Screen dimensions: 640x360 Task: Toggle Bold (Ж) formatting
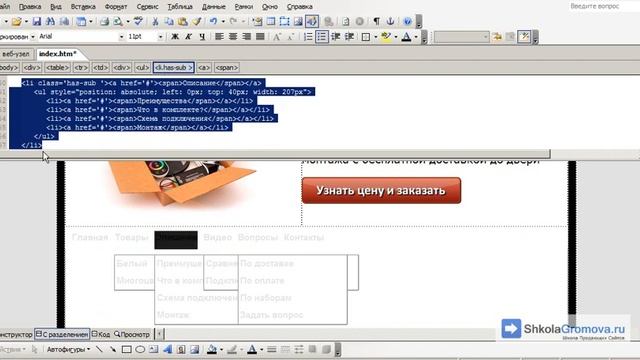(x=175, y=37)
